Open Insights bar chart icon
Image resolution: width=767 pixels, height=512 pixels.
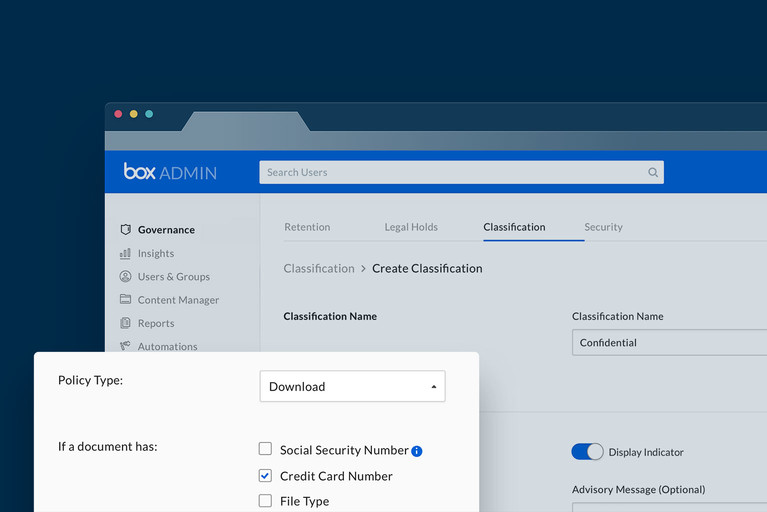[125, 254]
